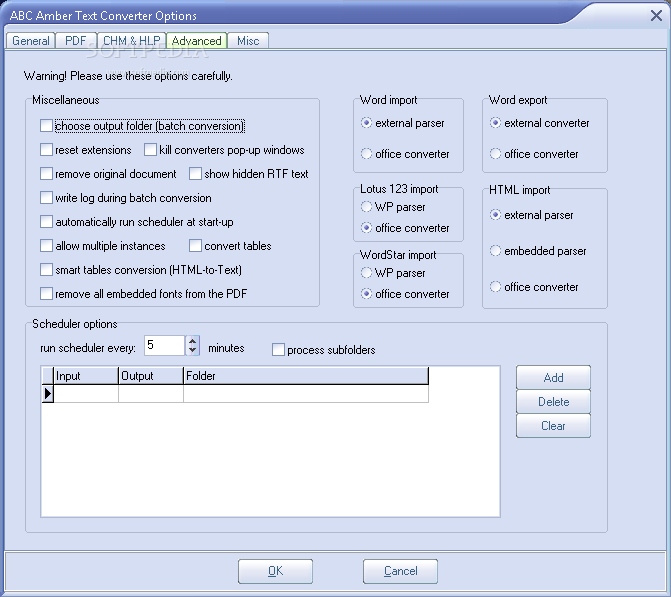Click the Add button
The image size is (671, 597).
pyautogui.click(x=553, y=377)
